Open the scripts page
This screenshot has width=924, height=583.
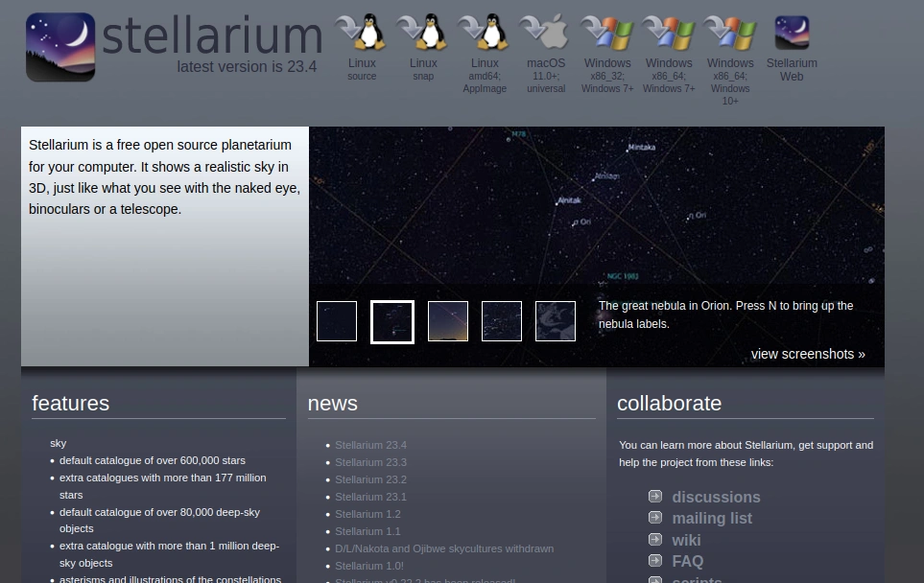(697, 578)
